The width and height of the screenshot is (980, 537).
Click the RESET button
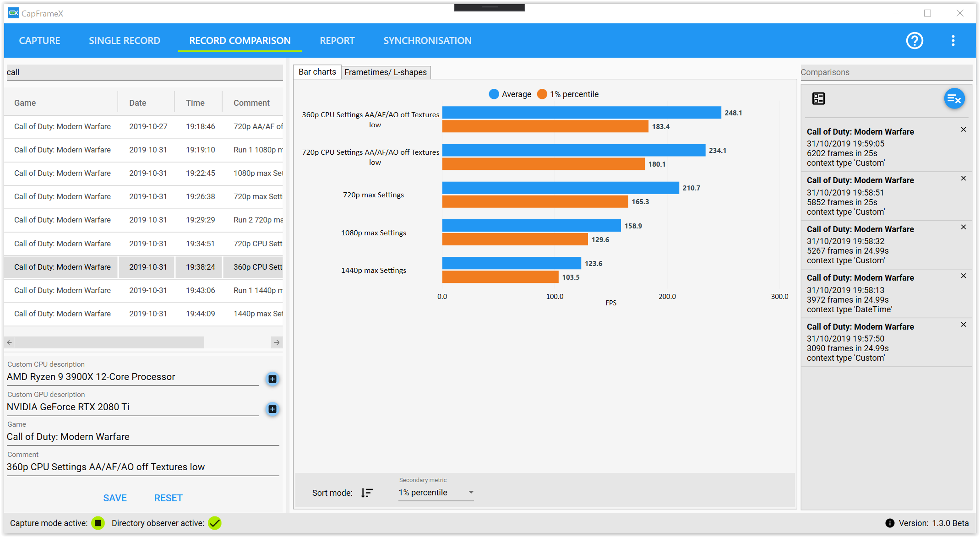[x=168, y=498]
